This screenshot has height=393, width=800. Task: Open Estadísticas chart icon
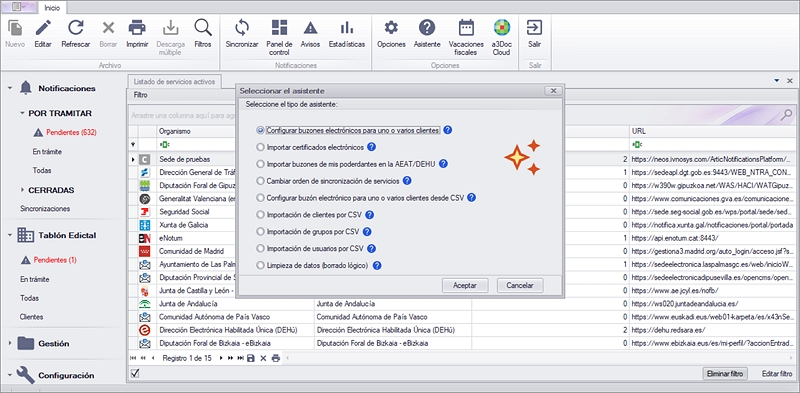(347, 27)
